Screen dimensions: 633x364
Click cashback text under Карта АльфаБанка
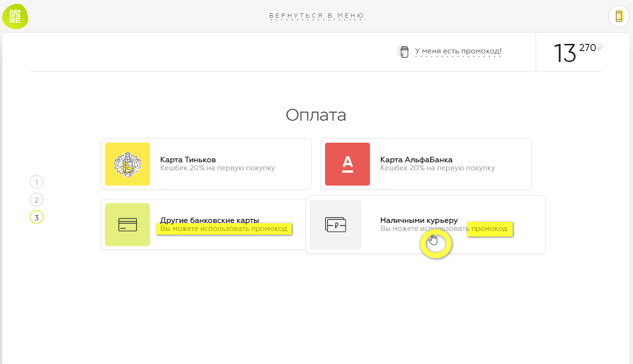pyautogui.click(x=438, y=168)
